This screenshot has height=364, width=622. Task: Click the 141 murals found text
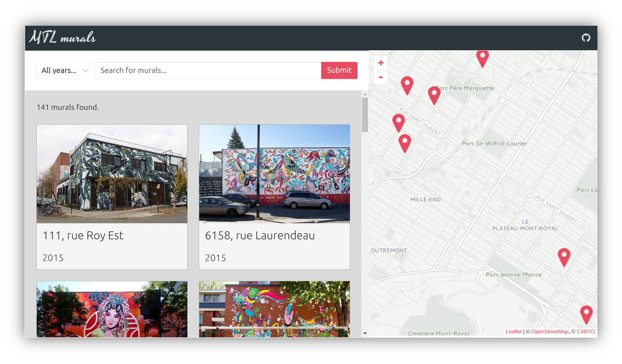tap(68, 107)
